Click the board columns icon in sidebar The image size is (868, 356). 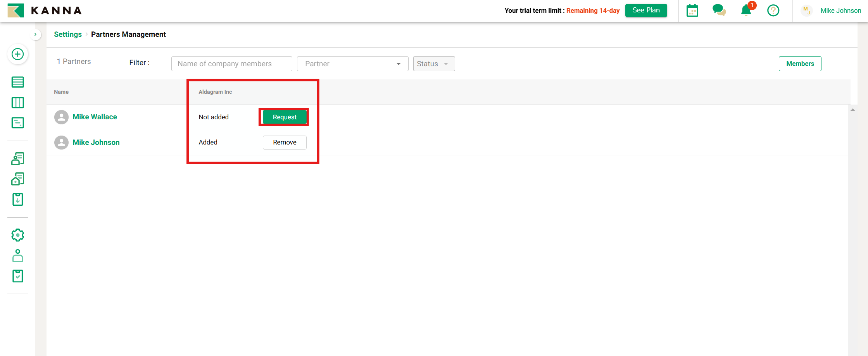coord(17,103)
